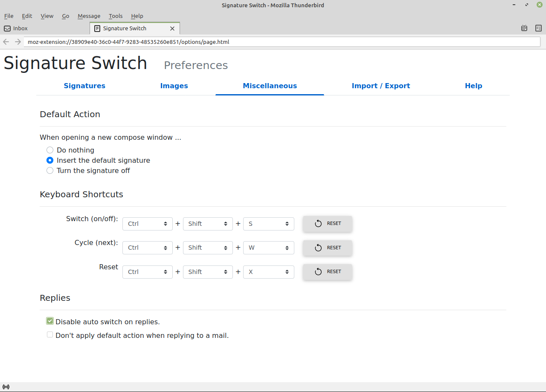The image size is (546, 392).
Task: Close the Signature Switch tab
Action: 172,29
